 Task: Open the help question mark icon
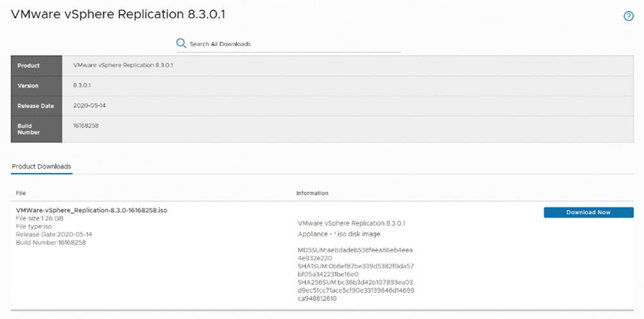(629, 17)
